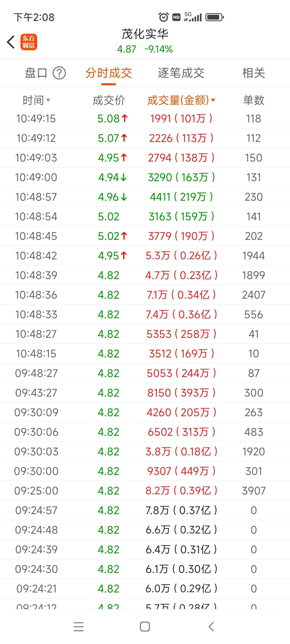The image size is (290, 644).
Task: Tap the 单数 column header
Action: [254, 100]
